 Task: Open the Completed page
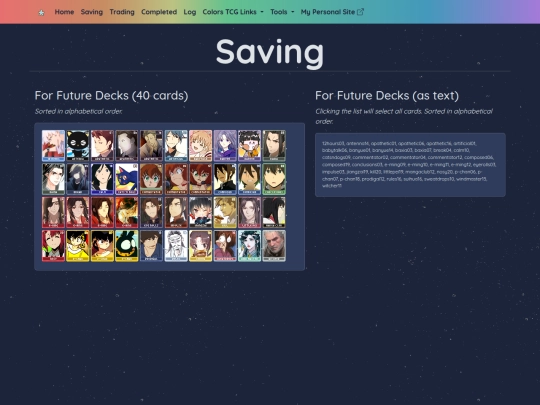pos(159,12)
